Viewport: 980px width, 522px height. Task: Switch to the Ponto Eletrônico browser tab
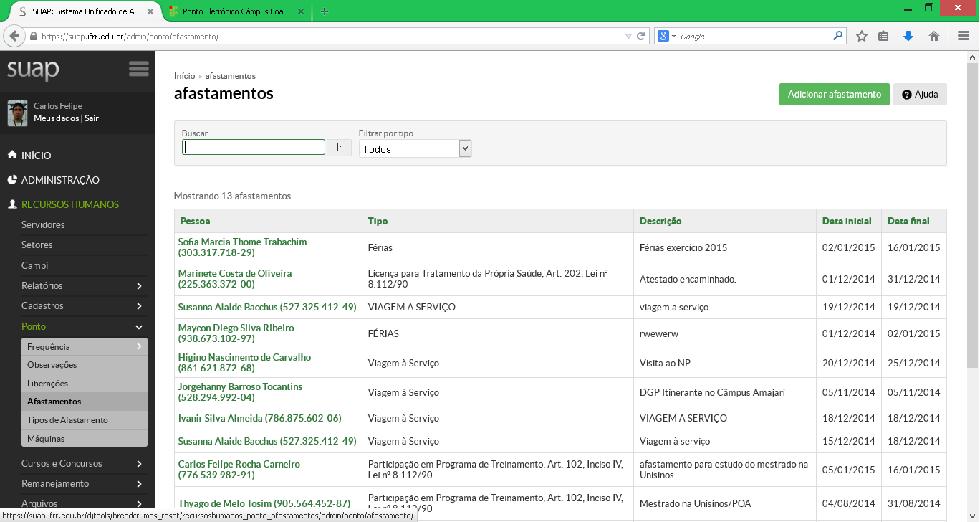coord(233,11)
